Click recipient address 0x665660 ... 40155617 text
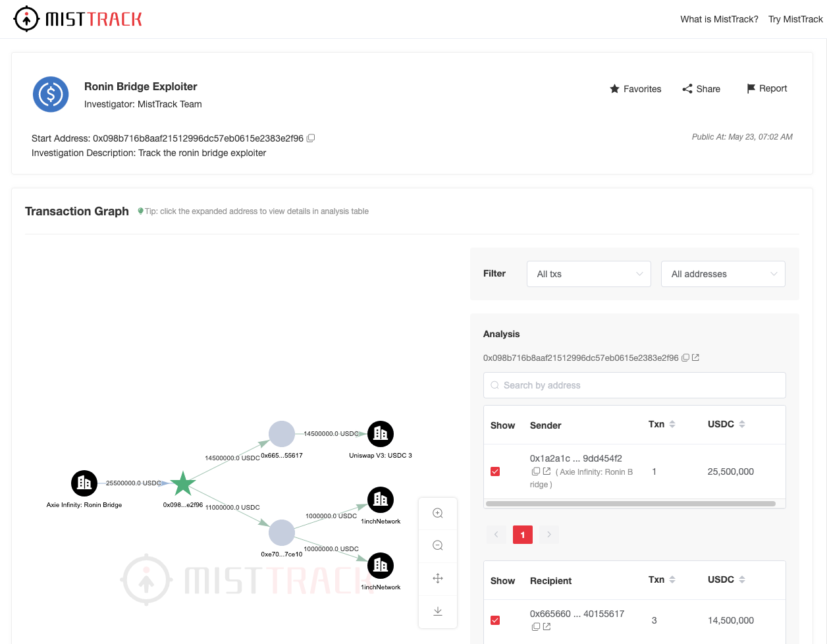 pos(577,614)
